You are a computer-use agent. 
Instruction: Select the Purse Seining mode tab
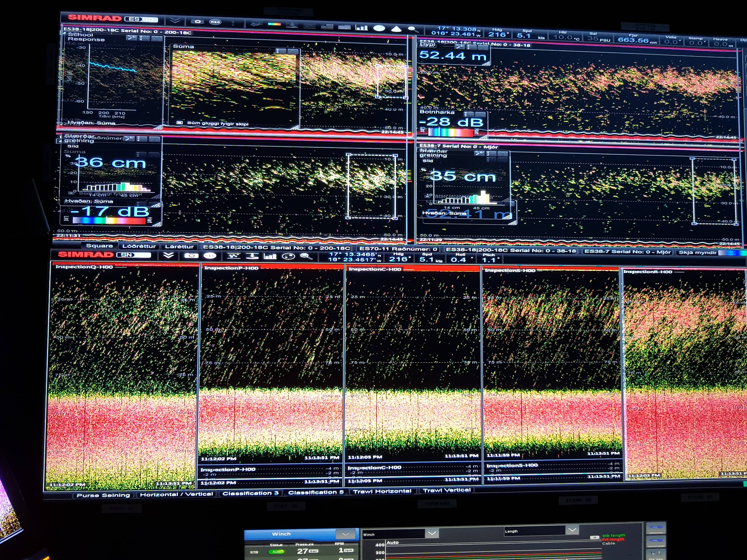point(103,495)
